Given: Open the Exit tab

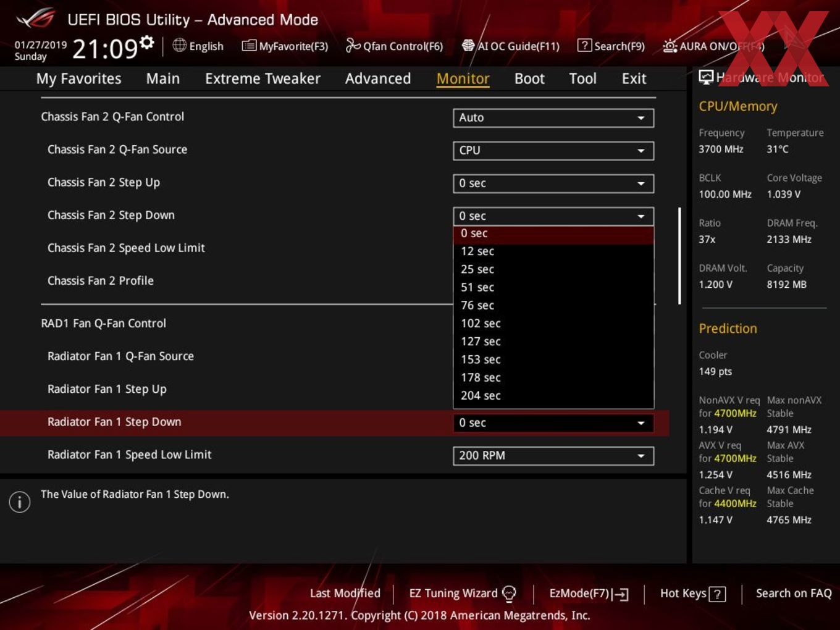Looking at the screenshot, I should tap(634, 78).
